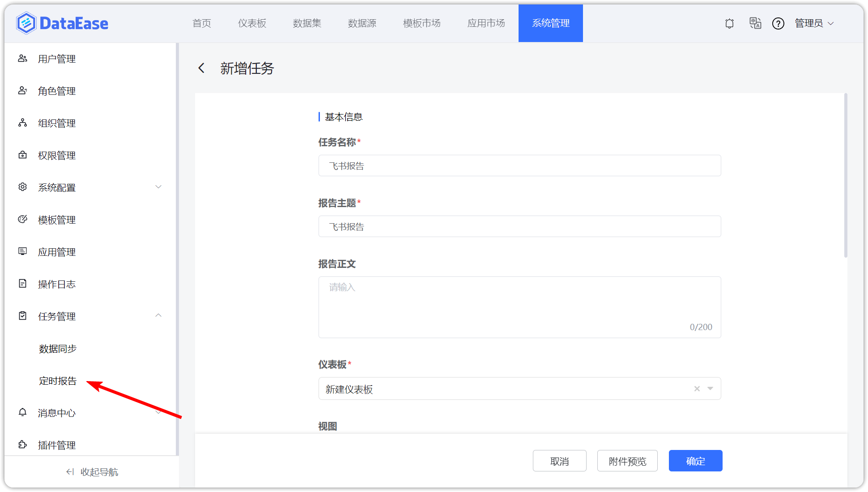Open 用户管理 via its user icon
The image size is (868, 492).
[x=23, y=58]
